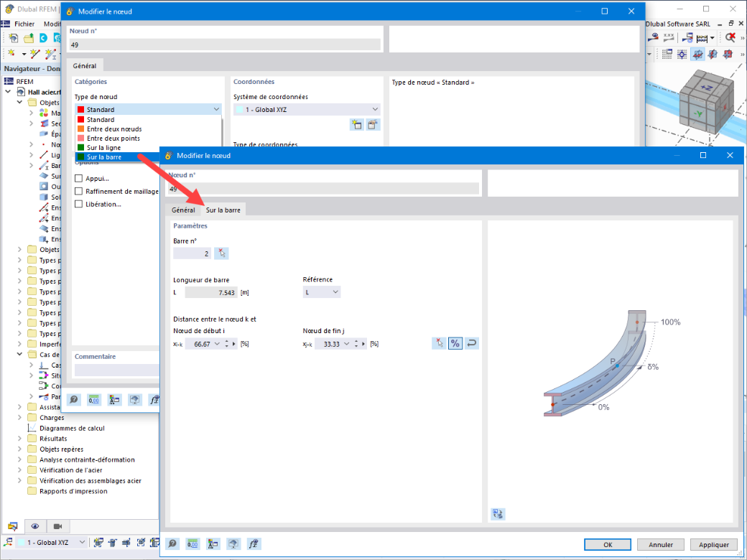This screenshot has height=560, width=747.
Task: Switch to Sur la barre tab
Action: (223, 210)
